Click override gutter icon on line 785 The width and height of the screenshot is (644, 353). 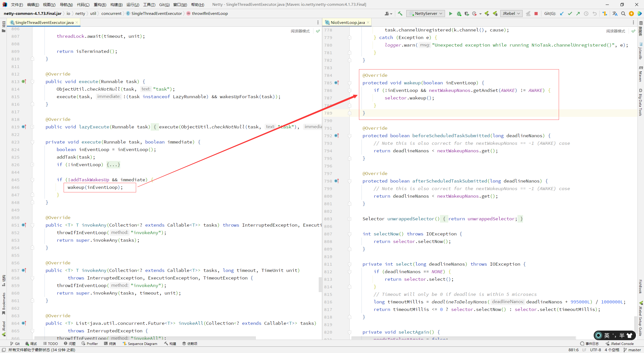point(337,83)
